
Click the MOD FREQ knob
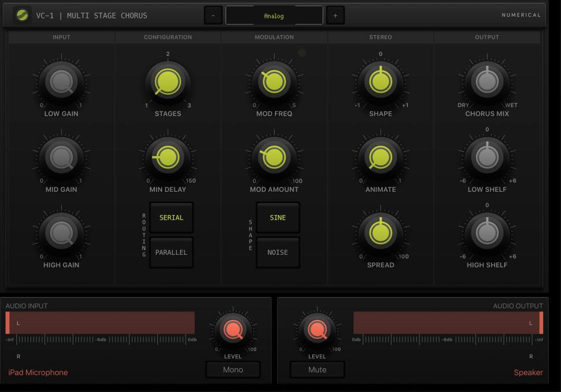pyautogui.click(x=274, y=82)
